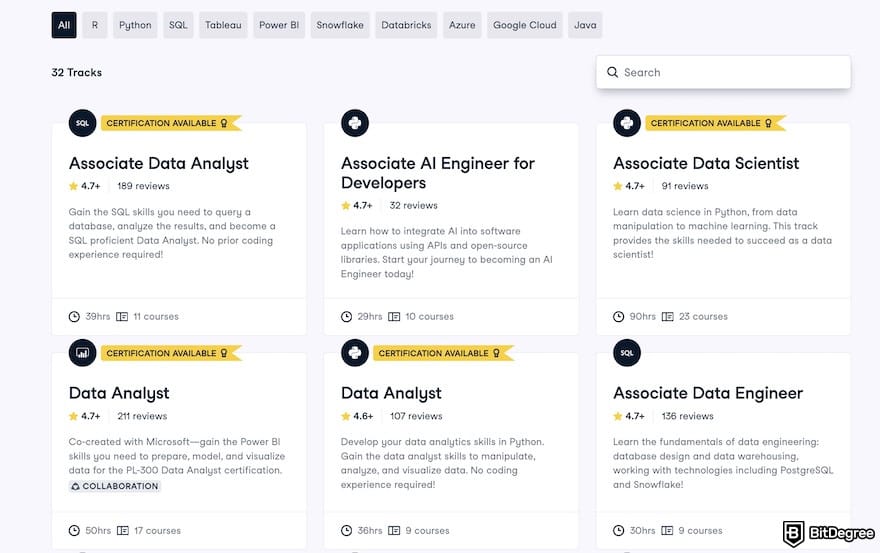The width and height of the screenshot is (880, 553).
Task: Click '91 reviews' text
Action: click(x=685, y=186)
